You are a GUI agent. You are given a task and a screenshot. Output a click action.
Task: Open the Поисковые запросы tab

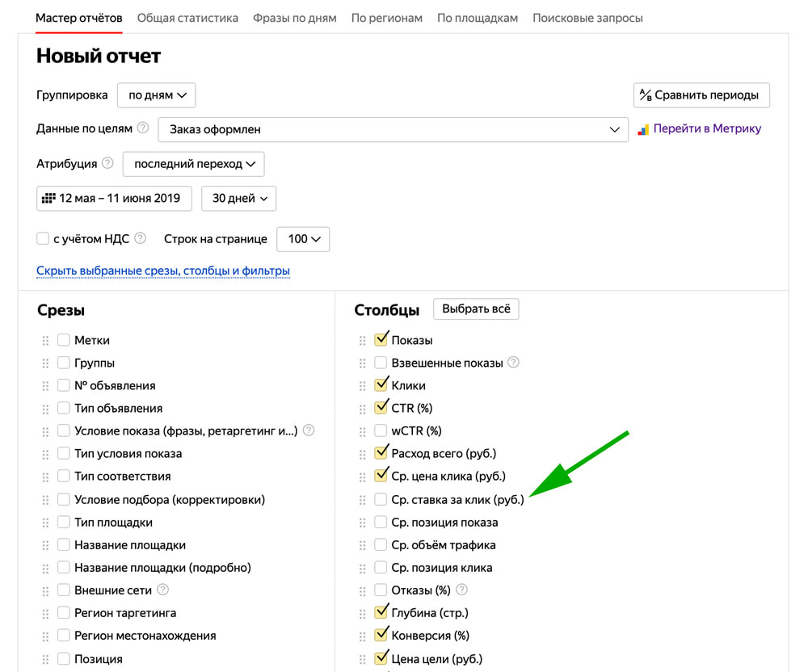click(x=587, y=18)
